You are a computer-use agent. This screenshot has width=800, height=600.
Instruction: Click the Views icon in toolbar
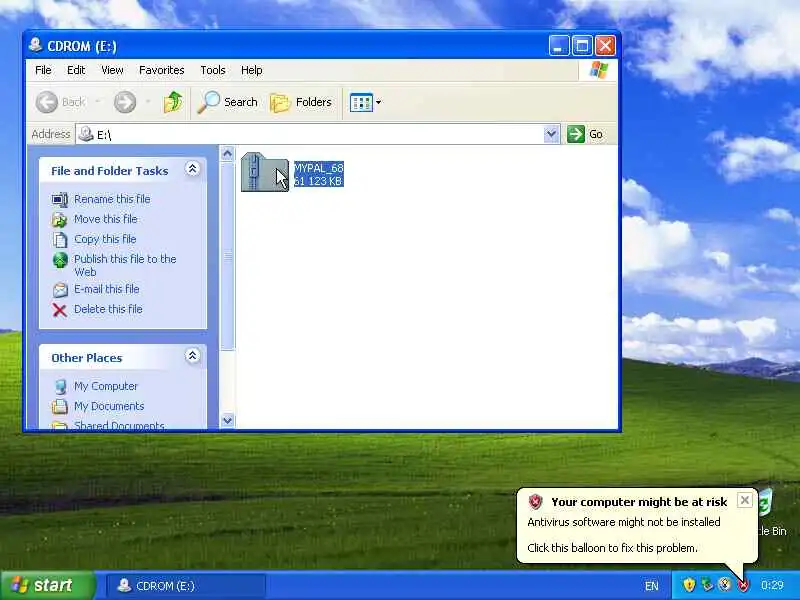361,102
